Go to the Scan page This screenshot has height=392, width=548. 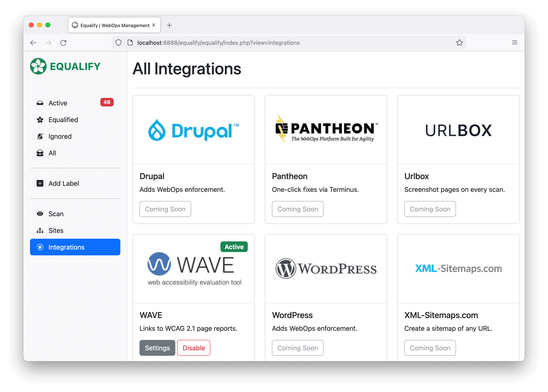pos(75,214)
